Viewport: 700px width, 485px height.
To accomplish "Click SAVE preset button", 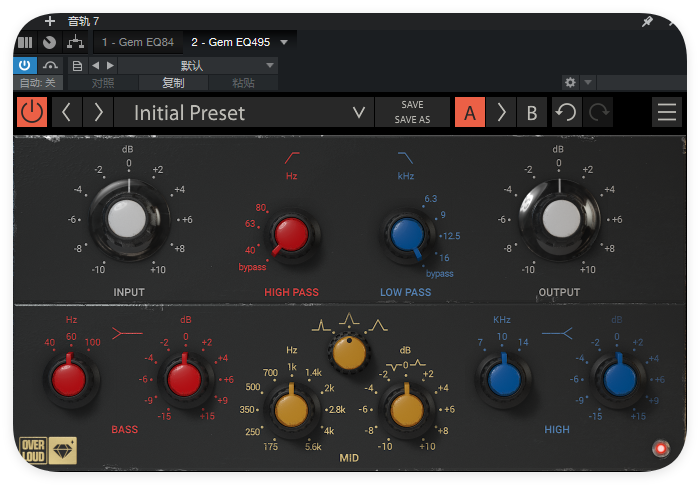I will point(412,105).
